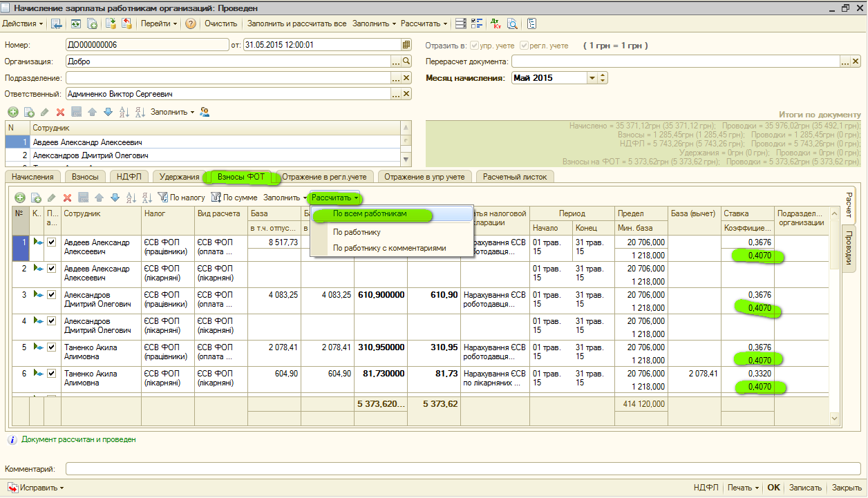The image size is (868, 498).
Task: Choose По всем работникам from the menu
Action: pos(369,214)
